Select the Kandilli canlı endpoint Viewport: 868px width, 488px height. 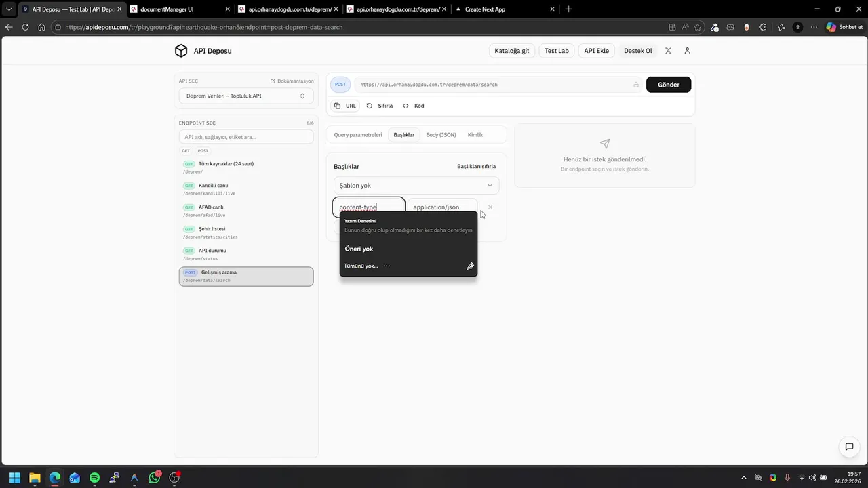[246, 189]
